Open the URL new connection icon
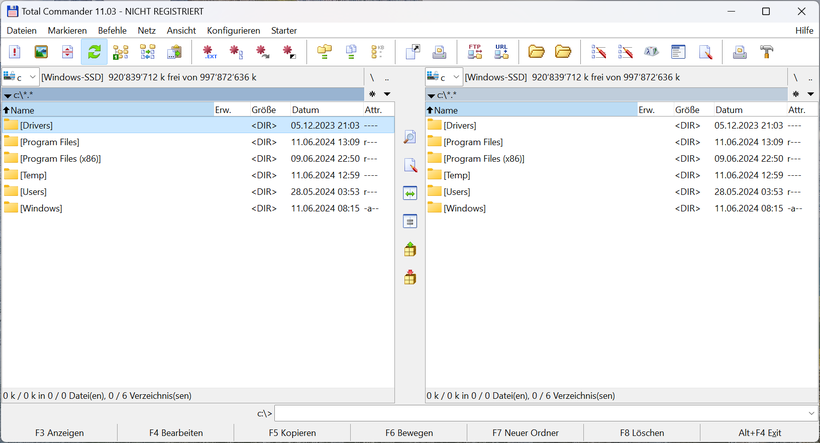The height and width of the screenshot is (443, 820). (502, 52)
